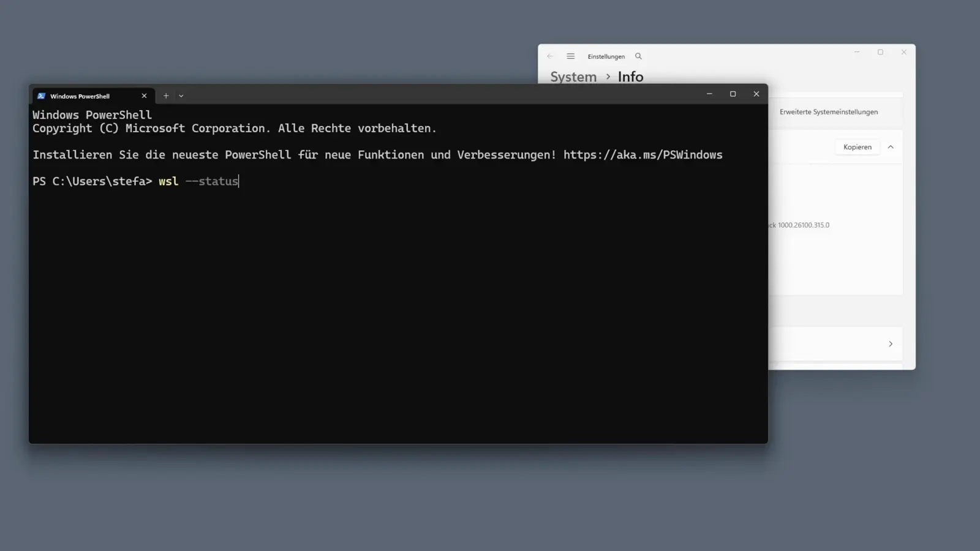Select the Windows PowerShell tab

click(92, 96)
